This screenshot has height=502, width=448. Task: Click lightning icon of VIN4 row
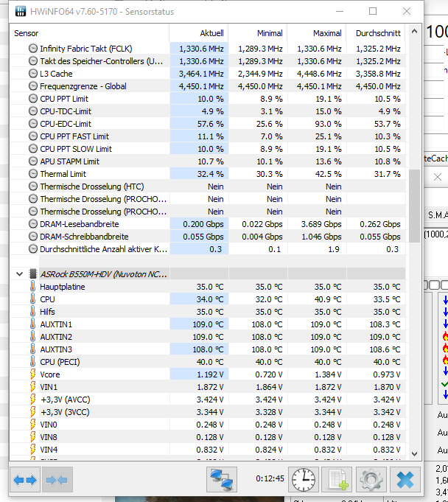(x=32, y=450)
